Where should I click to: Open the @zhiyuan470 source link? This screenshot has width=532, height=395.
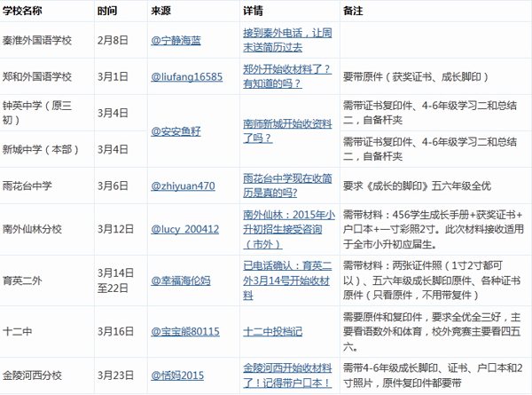click(x=183, y=186)
